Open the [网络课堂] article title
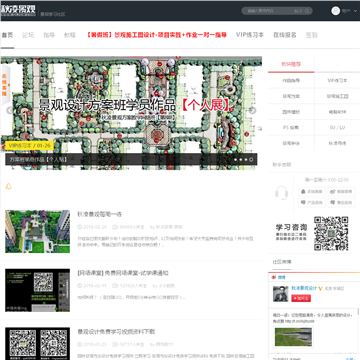 pos(123,273)
